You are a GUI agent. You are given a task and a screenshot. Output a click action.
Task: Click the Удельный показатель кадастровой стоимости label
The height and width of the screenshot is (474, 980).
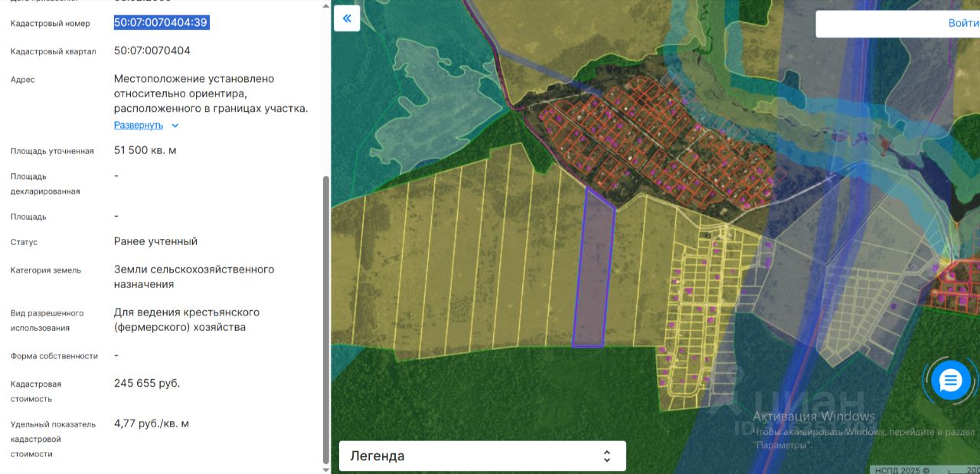tap(54, 439)
